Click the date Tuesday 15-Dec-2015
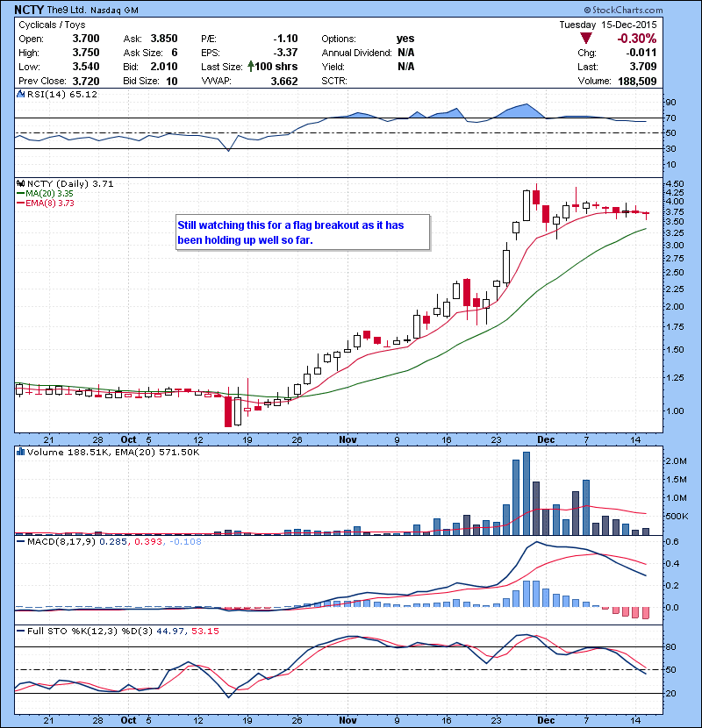 point(608,25)
